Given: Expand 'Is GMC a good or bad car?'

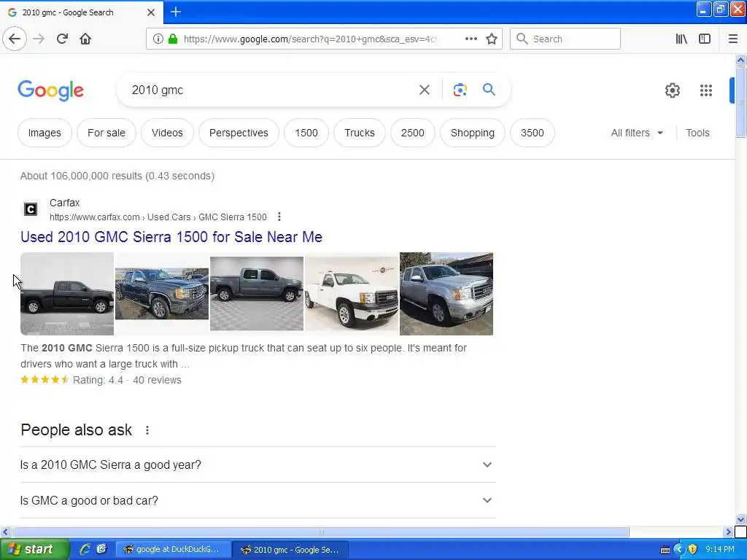Looking at the screenshot, I should click(258, 500).
